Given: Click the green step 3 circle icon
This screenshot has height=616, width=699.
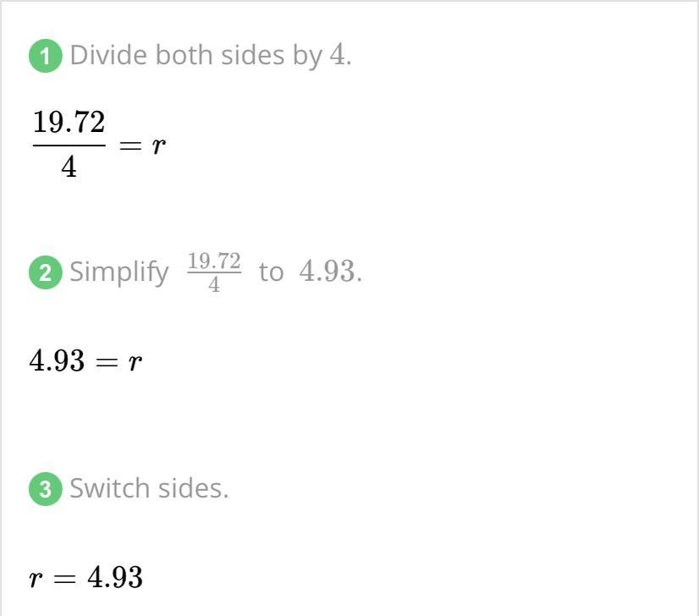Looking at the screenshot, I should click(45, 489).
